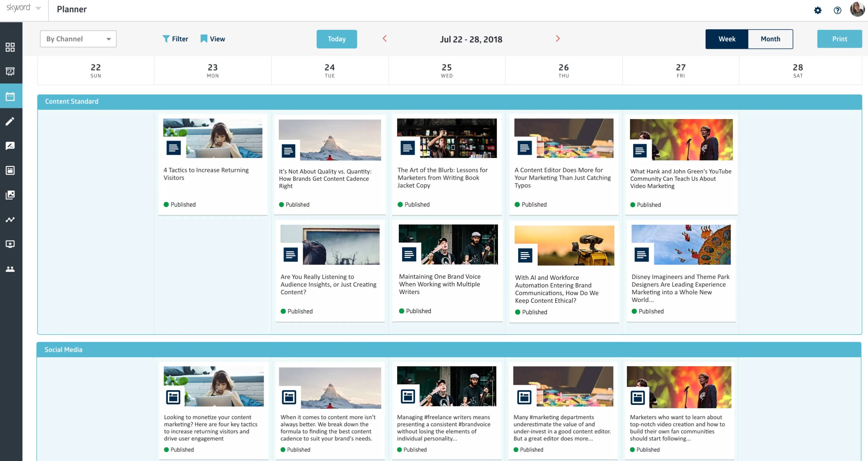Open the dashboard grid icon in the sidebar
868x461 pixels.
click(x=10, y=47)
